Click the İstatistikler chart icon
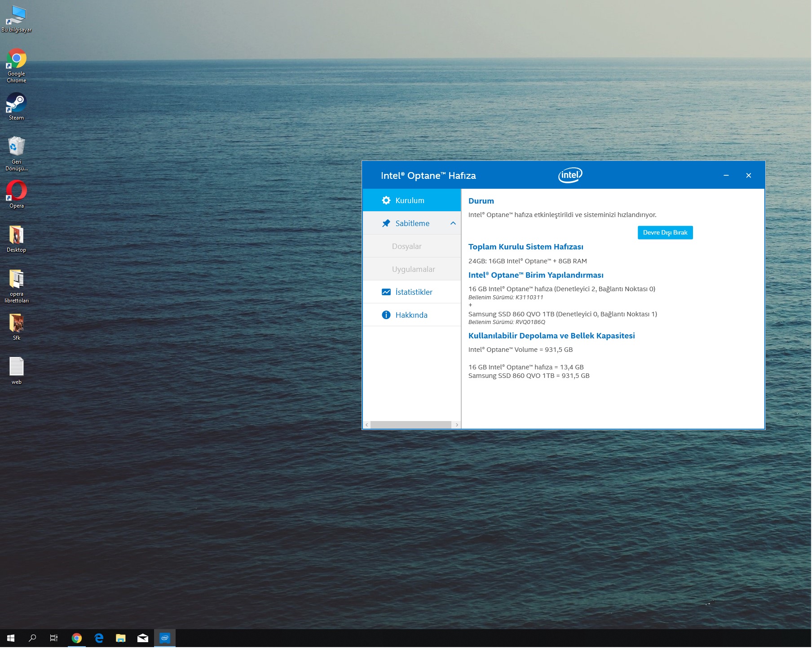The image size is (812, 648). [x=386, y=292]
